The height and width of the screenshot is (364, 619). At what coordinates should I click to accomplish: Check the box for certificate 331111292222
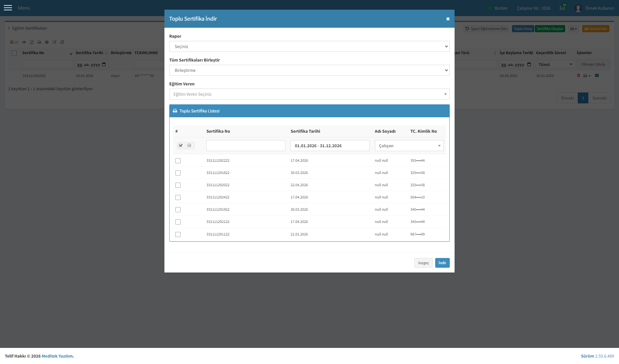pos(178,161)
